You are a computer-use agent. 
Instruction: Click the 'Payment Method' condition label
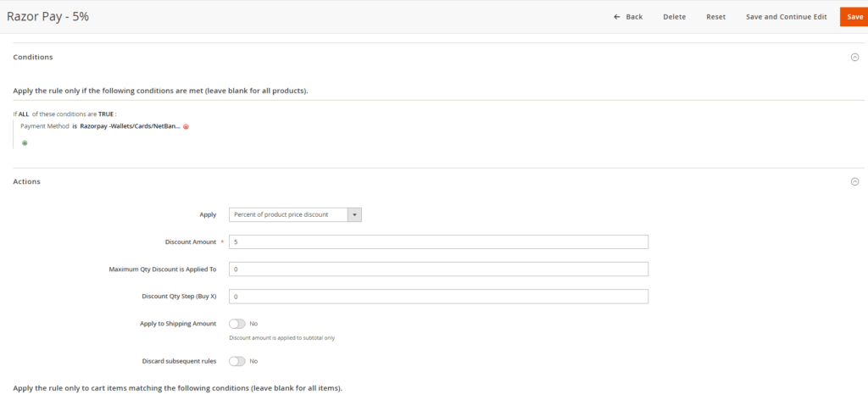pyautogui.click(x=45, y=126)
